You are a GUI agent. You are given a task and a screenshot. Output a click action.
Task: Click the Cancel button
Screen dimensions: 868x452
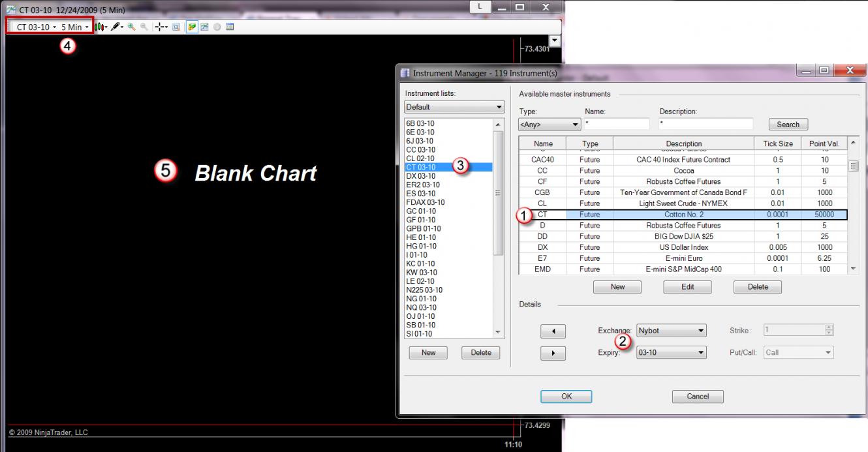(698, 396)
